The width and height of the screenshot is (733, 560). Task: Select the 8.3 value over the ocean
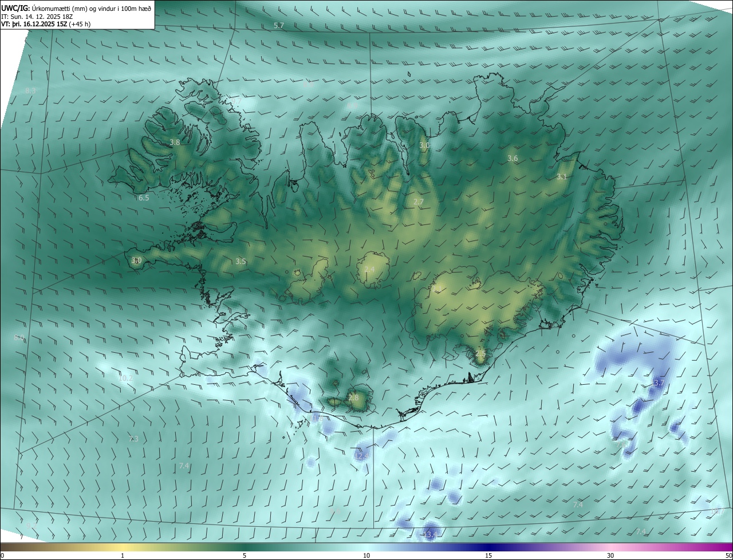click(x=31, y=90)
